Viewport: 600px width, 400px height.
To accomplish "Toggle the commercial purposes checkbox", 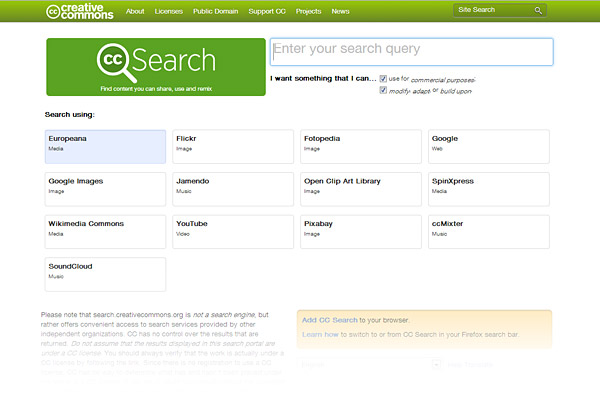I will [x=384, y=77].
